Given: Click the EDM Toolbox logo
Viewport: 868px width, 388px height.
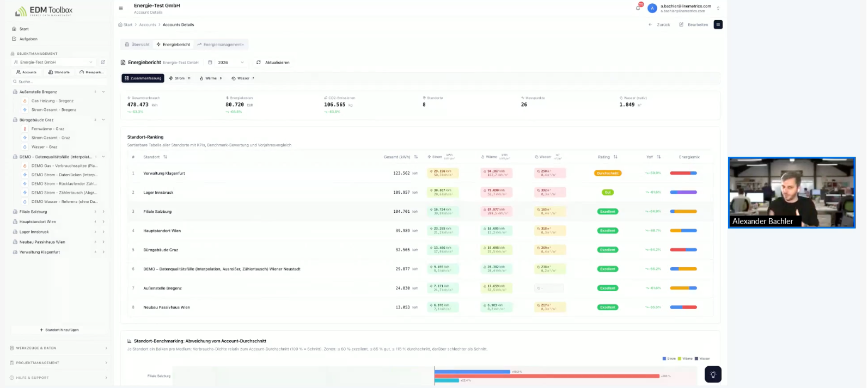Looking at the screenshot, I should pyautogui.click(x=44, y=11).
